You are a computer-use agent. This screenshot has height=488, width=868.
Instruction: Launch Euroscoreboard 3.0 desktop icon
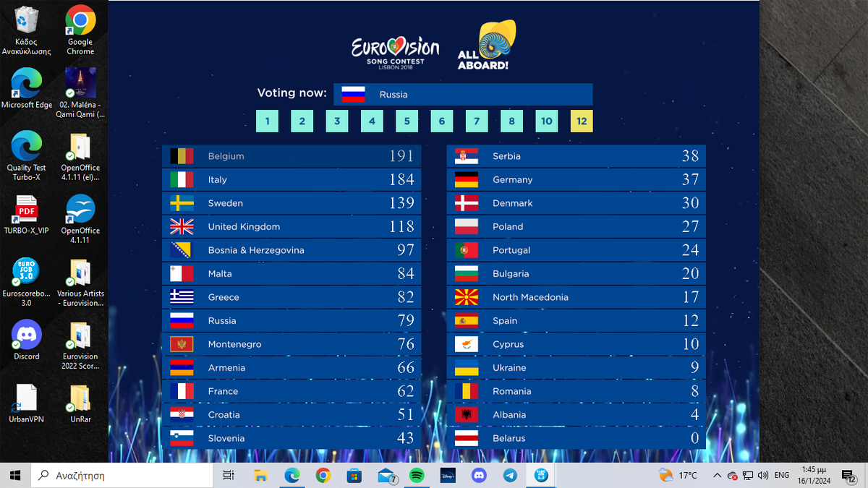click(x=27, y=282)
